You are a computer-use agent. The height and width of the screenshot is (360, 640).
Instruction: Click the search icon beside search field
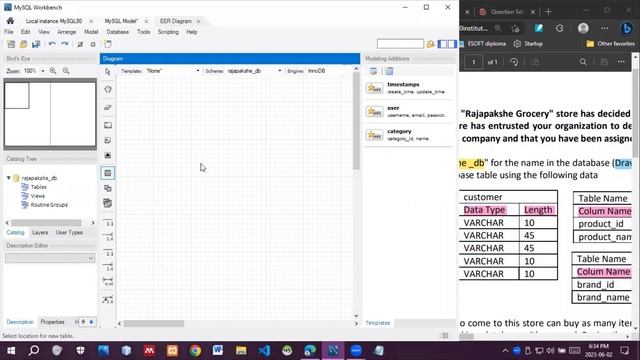pyautogui.click(x=430, y=44)
